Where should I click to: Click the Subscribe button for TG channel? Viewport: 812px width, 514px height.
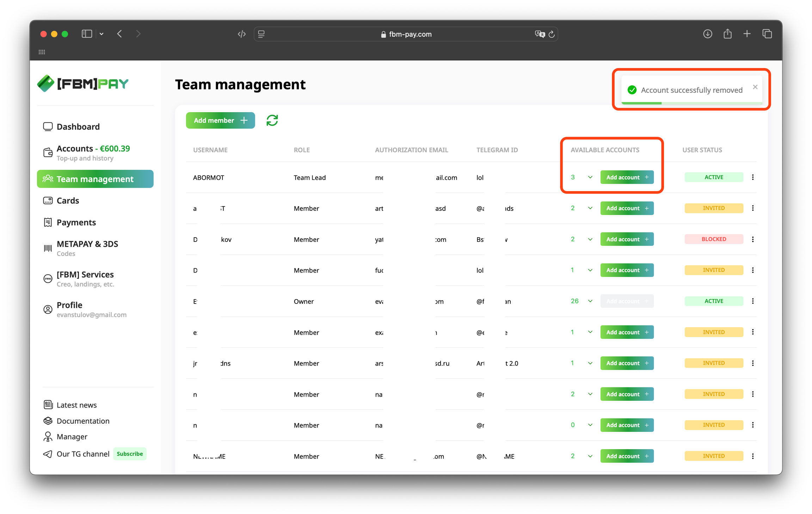(130, 454)
